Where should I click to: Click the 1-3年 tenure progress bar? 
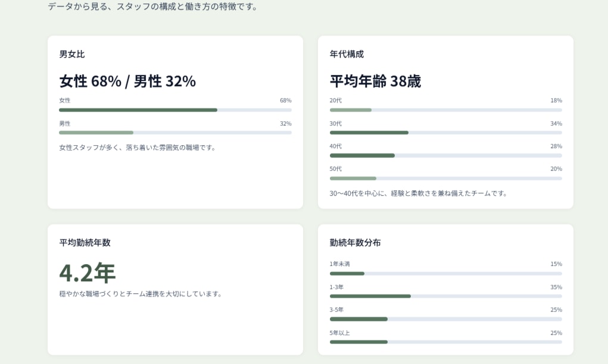(445, 296)
